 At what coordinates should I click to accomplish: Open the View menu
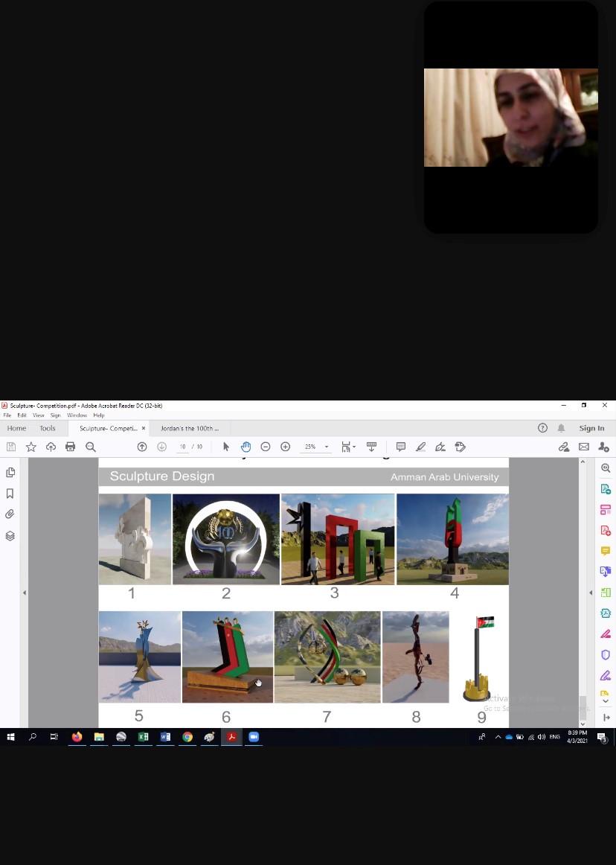[38, 415]
